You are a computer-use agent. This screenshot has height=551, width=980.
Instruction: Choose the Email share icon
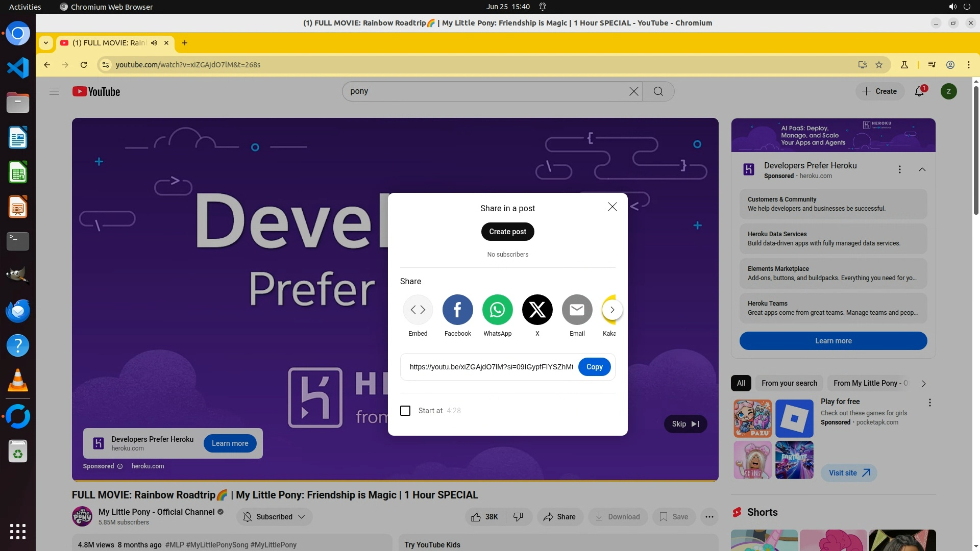(x=577, y=310)
